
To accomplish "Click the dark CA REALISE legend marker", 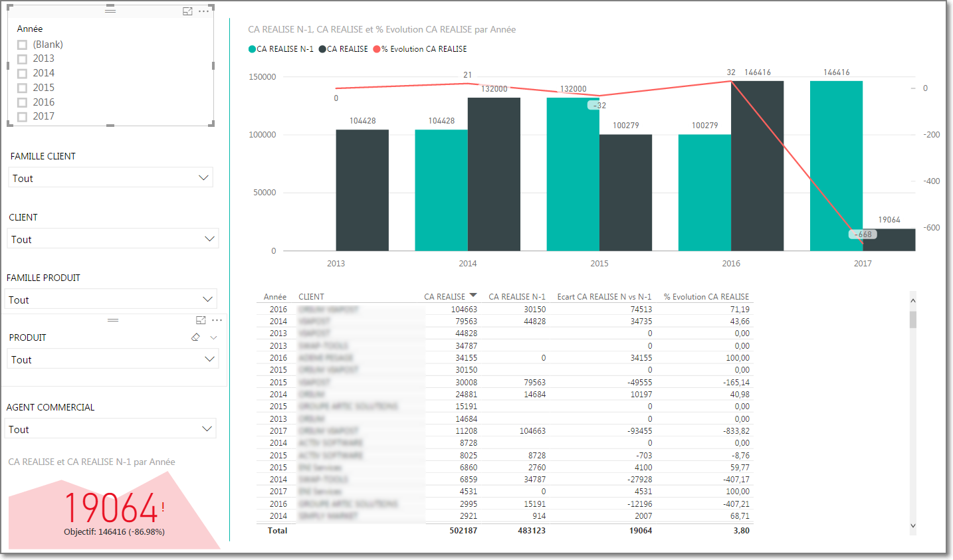I will click(x=322, y=49).
